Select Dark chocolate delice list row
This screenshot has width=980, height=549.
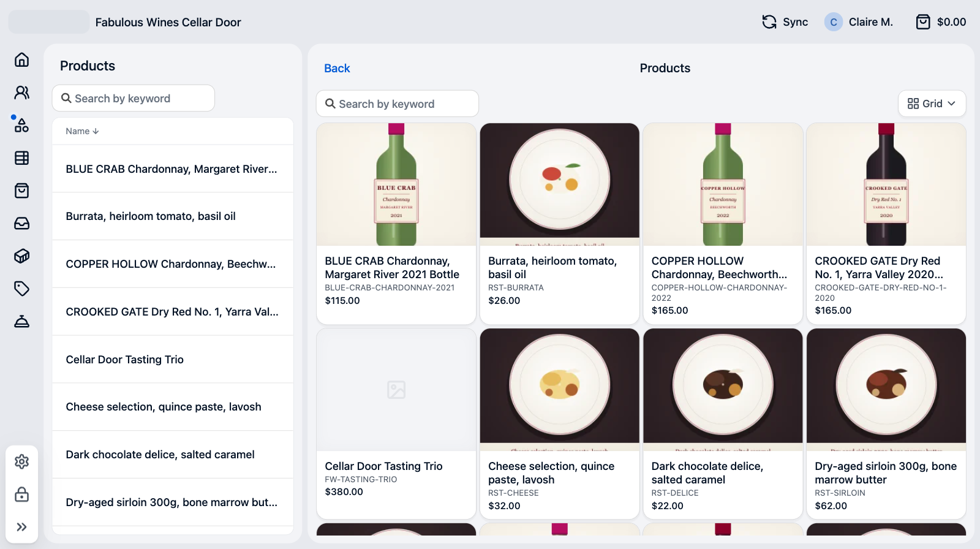tap(173, 455)
